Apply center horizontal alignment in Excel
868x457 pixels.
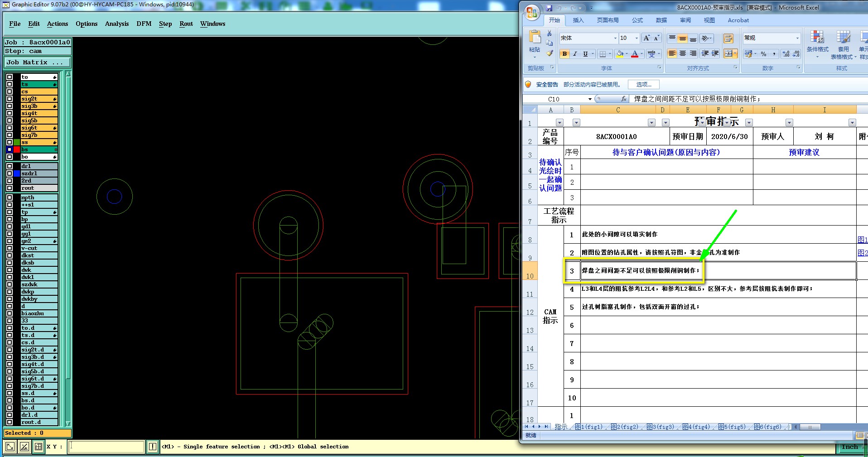[683, 54]
